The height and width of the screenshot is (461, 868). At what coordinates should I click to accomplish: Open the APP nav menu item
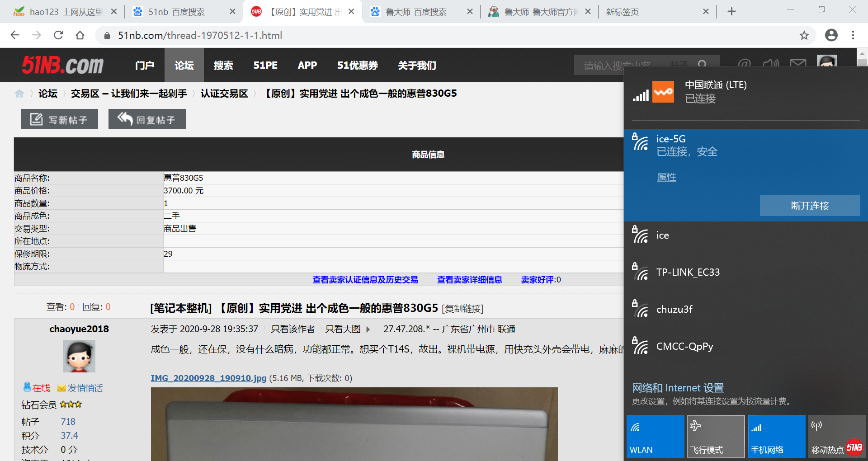[x=307, y=65]
